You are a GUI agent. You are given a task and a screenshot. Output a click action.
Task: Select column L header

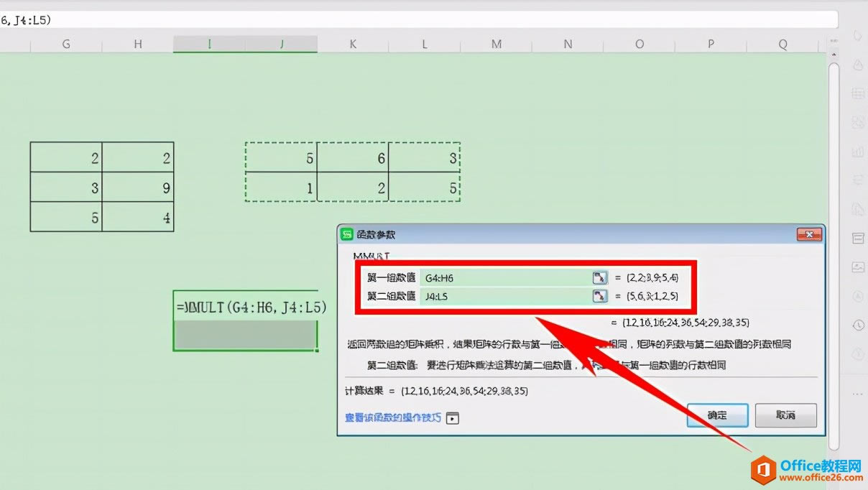(x=425, y=45)
